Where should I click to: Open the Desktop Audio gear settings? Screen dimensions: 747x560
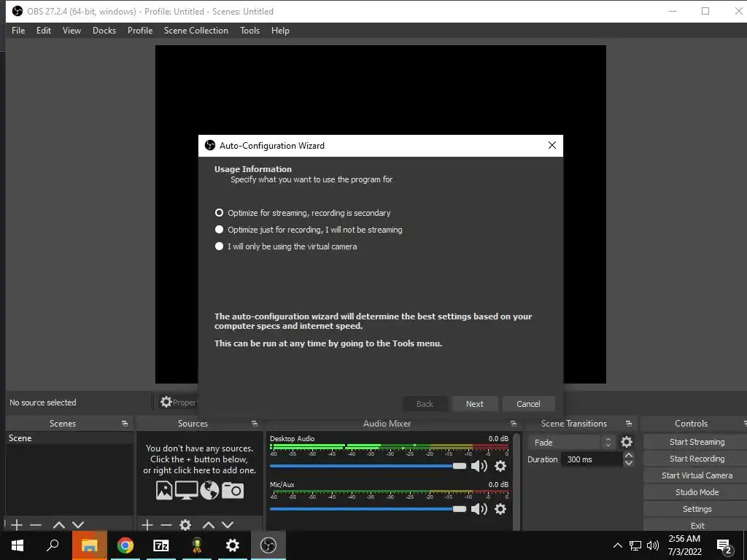[x=500, y=466]
